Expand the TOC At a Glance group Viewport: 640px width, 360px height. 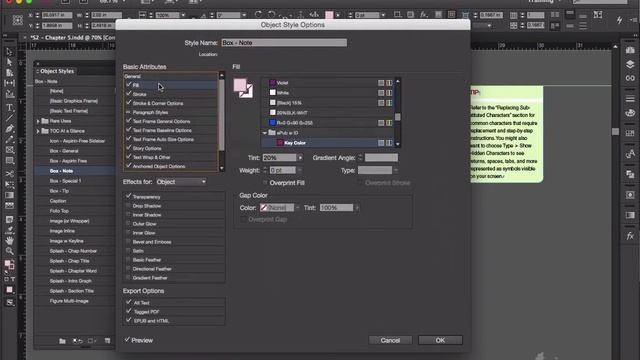pyautogui.click(x=38, y=131)
